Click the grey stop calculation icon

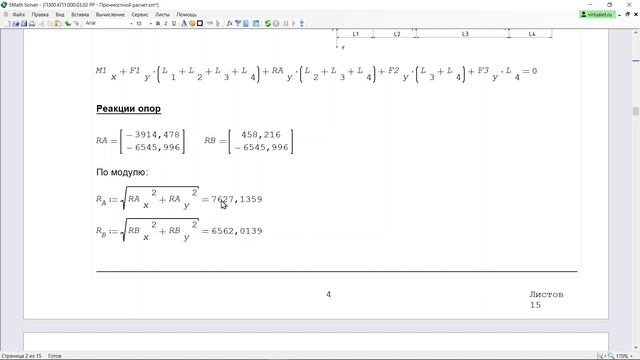276,23
